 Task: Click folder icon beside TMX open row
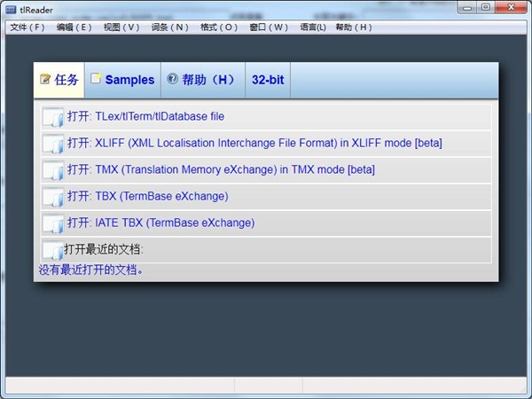[53, 170]
